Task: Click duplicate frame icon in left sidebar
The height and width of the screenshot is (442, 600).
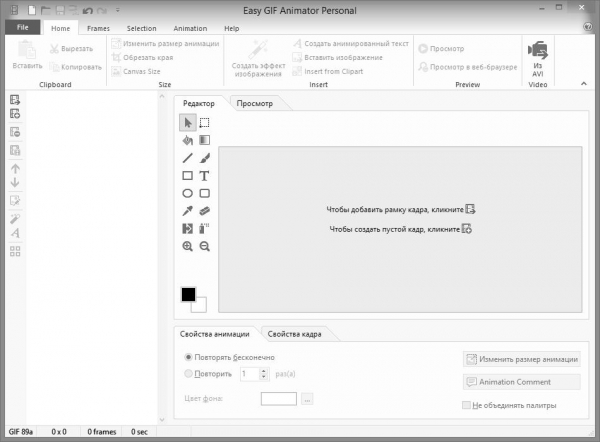Action: (15, 150)
